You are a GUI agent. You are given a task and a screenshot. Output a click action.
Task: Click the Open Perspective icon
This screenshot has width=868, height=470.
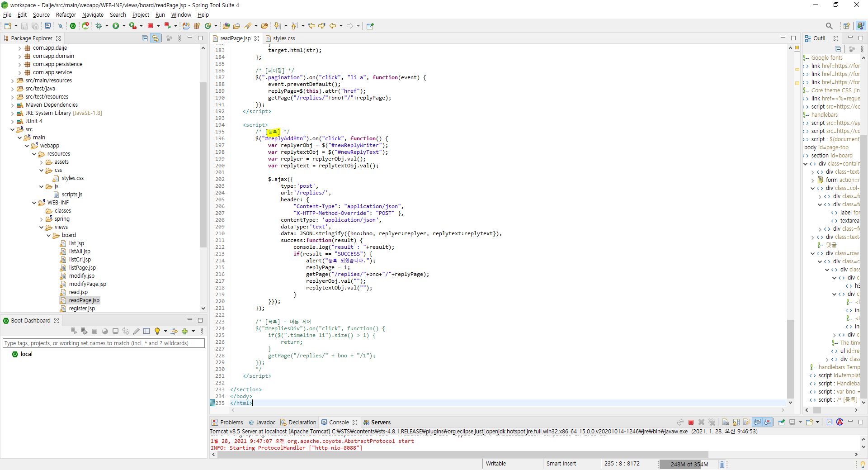point(846,26)
